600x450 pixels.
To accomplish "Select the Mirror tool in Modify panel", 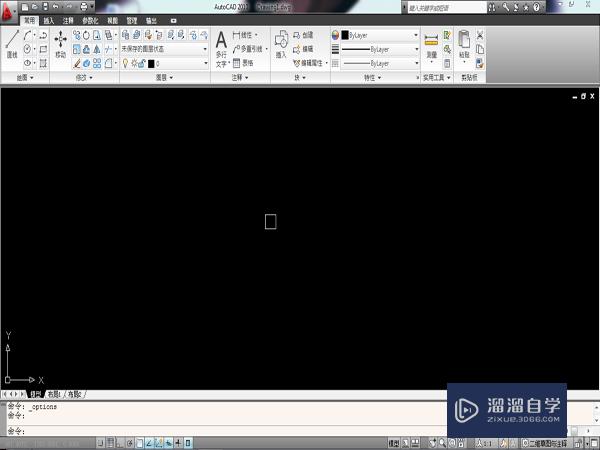I will pyautogui.click(x=97, y=49).
